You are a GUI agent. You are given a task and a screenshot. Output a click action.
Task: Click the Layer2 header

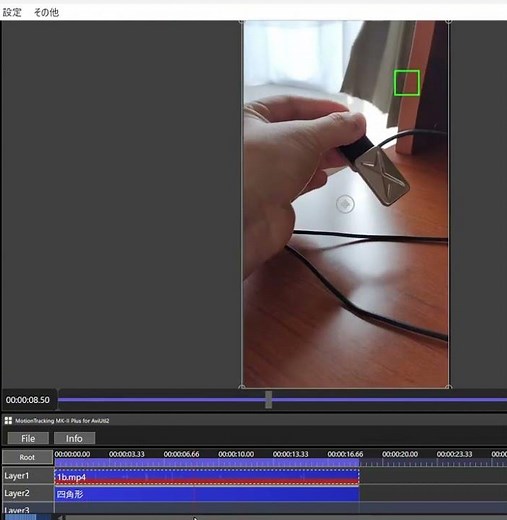coord(27,493)
